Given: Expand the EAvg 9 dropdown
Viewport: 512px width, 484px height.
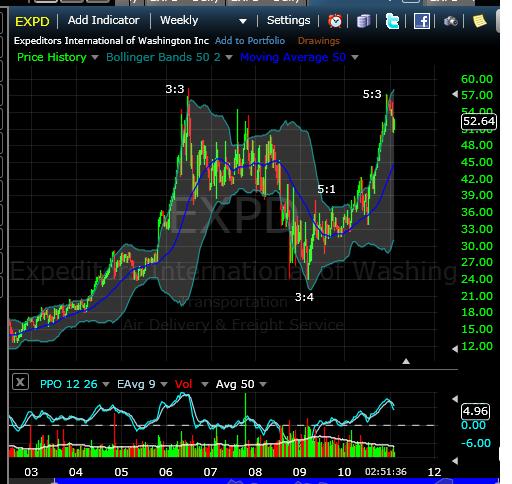Looking at the screenshot, I should 164,384.
